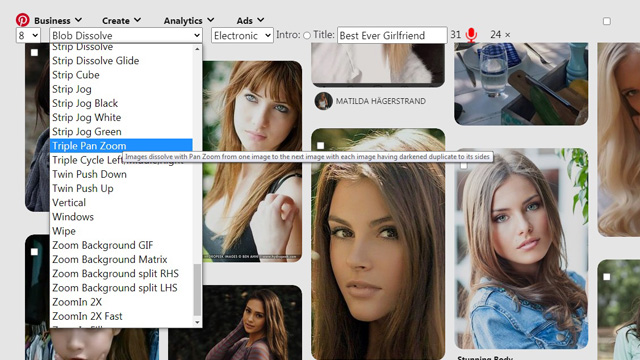Check the box on the bottom-right outdoor pin
The height and width of the screenshot is (360, 640).
(607, 277)
